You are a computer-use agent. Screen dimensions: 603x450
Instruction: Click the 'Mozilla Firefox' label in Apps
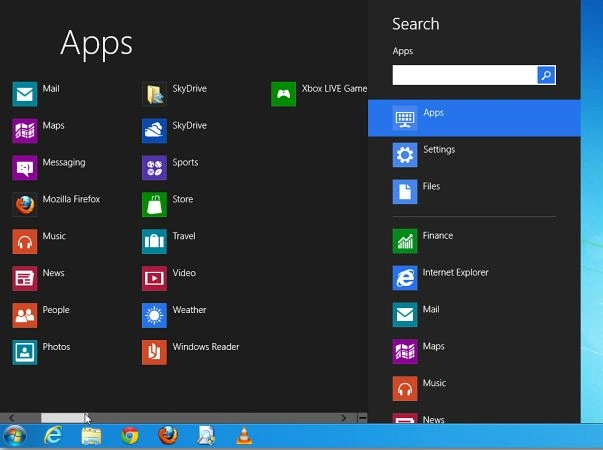pyautogui.click(x=71, y=199)
